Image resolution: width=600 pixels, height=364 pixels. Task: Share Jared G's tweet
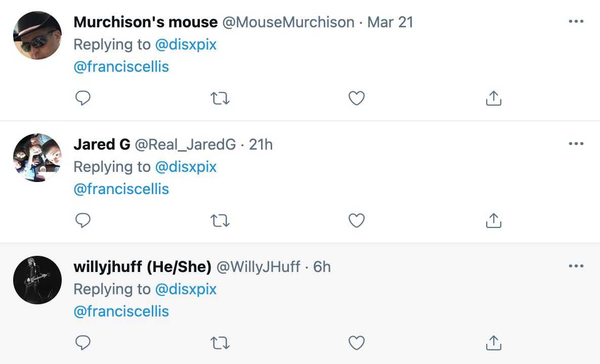click(493, 220)
